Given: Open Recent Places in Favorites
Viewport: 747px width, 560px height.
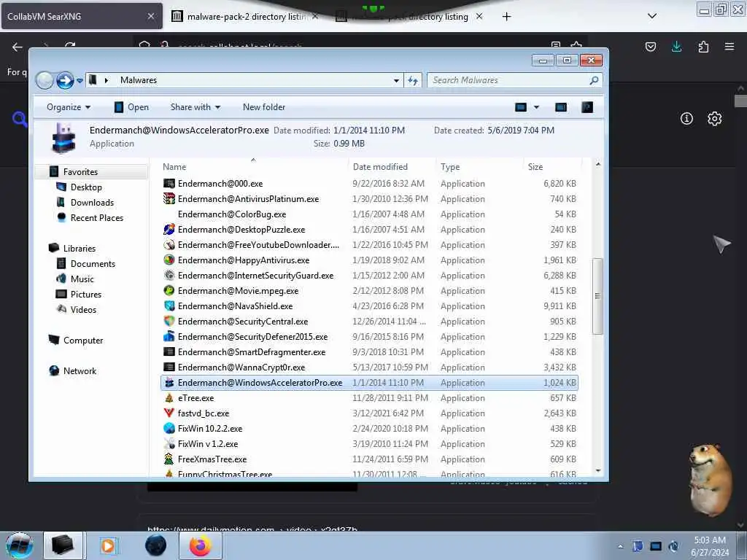Looking at the screenshot, I should 97,217.
